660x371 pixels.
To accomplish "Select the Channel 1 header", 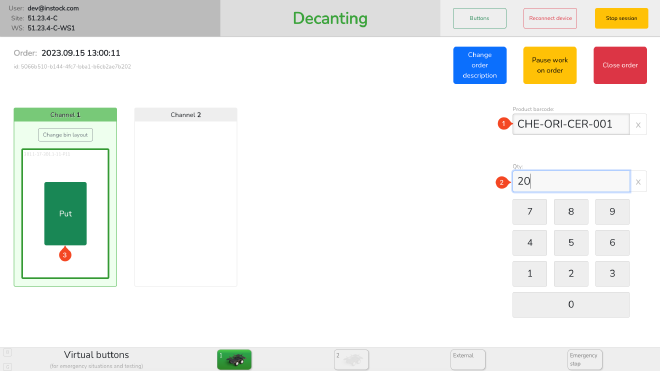I will tap(65, 115).
